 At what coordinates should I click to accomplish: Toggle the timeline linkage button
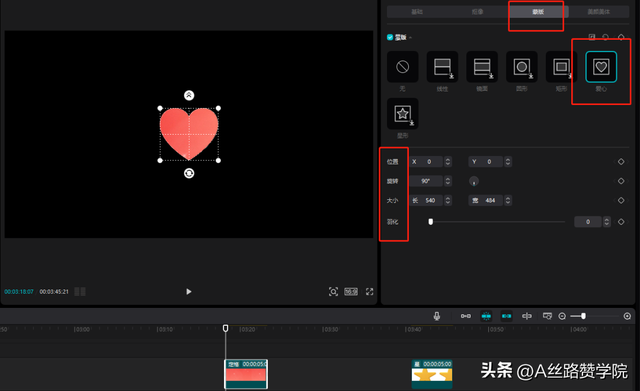(x=507, y=316)
